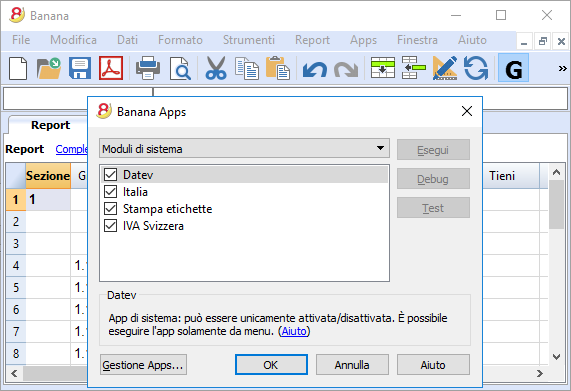
Task: Copy using the two-pages icon
Action: click(247, 68)
